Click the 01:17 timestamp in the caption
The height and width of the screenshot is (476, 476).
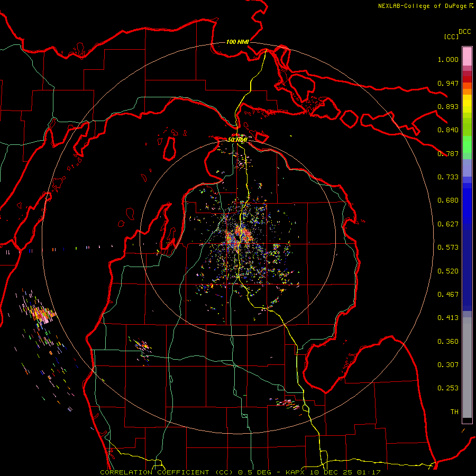pyautogui.click(x=369, y=472)
